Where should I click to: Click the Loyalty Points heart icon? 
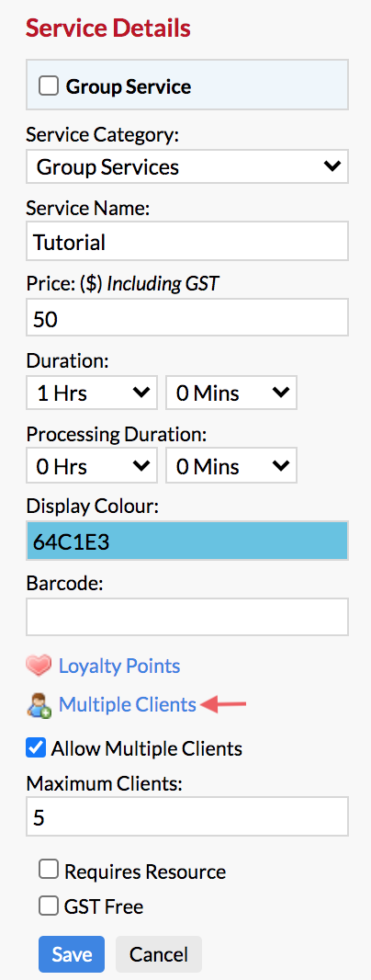coord(39,667)
